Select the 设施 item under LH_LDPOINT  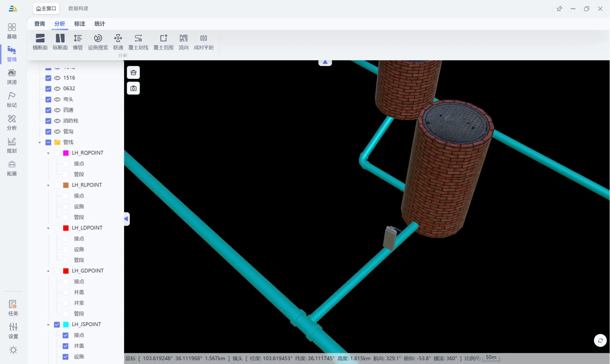(x=79, y=249)
